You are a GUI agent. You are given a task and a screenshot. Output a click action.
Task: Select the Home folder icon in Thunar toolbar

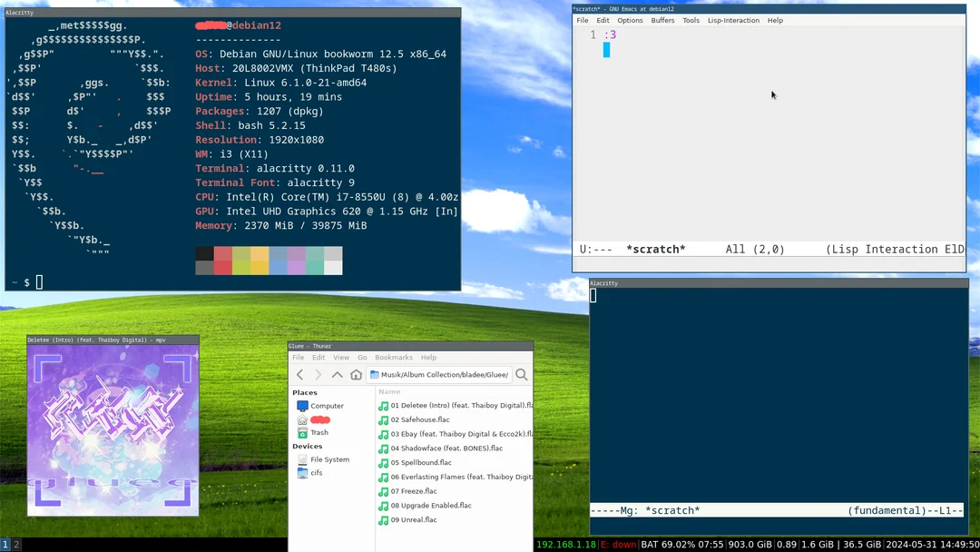coord(356,374)
